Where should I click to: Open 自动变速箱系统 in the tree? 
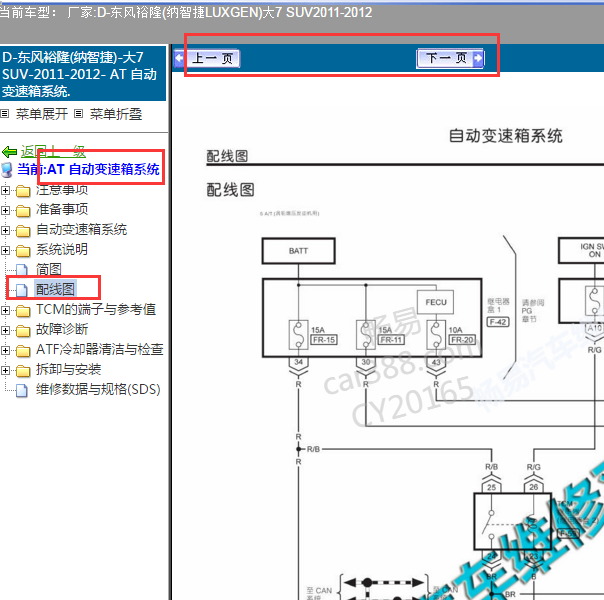(x=82, y=229)
